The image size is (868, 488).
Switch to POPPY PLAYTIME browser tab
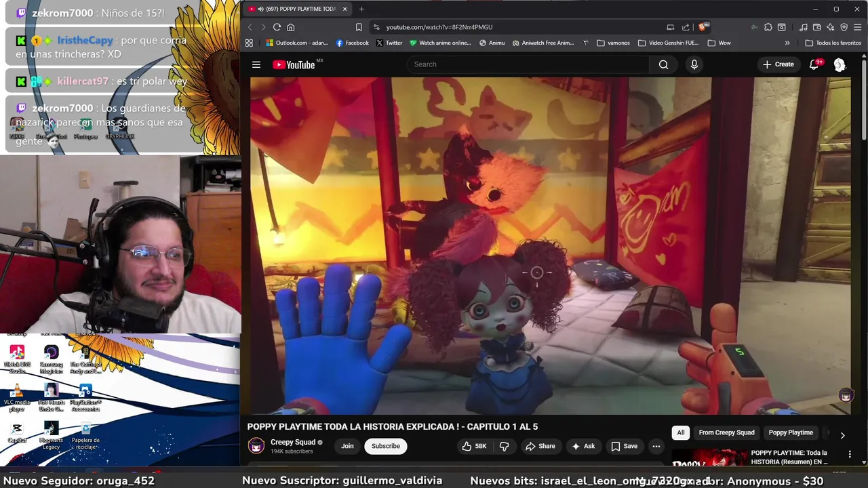(298, 9)
